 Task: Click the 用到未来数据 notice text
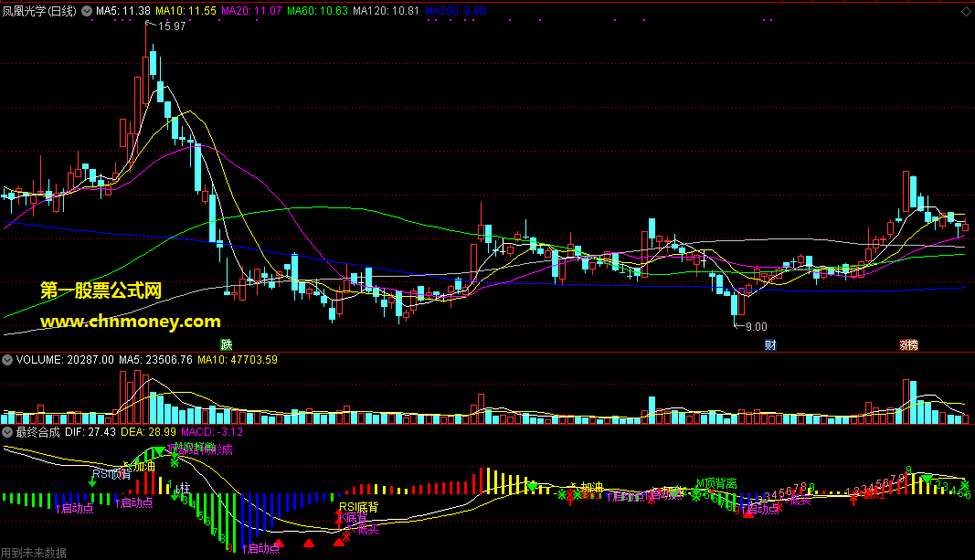pyautogui.click(x=34, y=553)
